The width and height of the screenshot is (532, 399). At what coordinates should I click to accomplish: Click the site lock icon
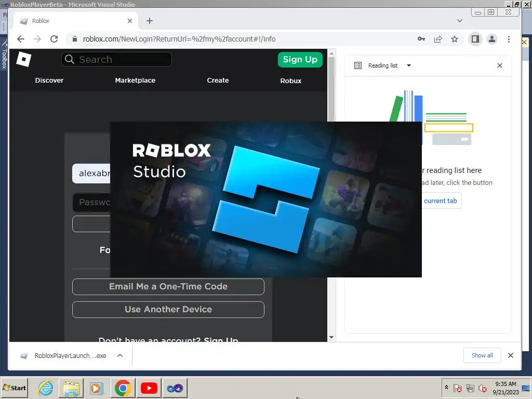(75, 39)
